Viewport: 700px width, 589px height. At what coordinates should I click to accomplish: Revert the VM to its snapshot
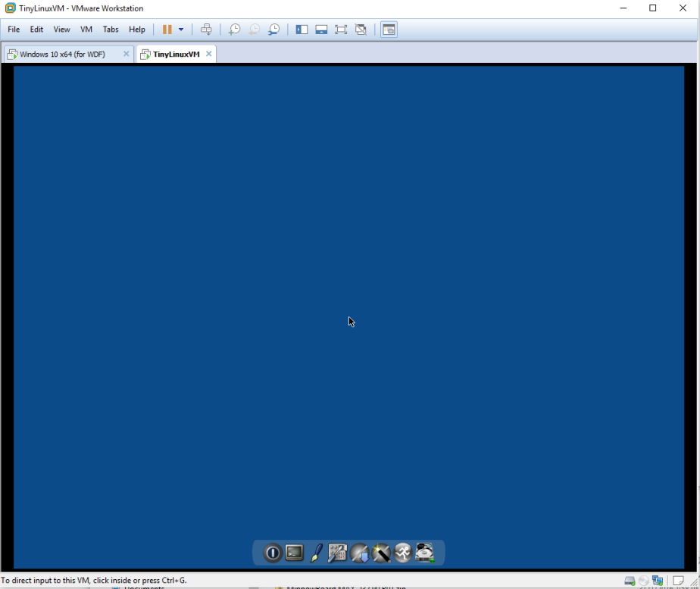(x=254, y=30)
